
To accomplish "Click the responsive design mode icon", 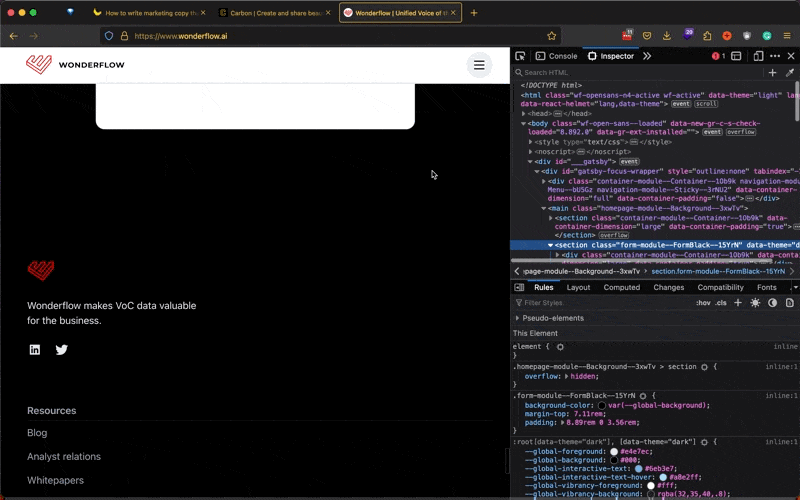I will coord(758,56).
